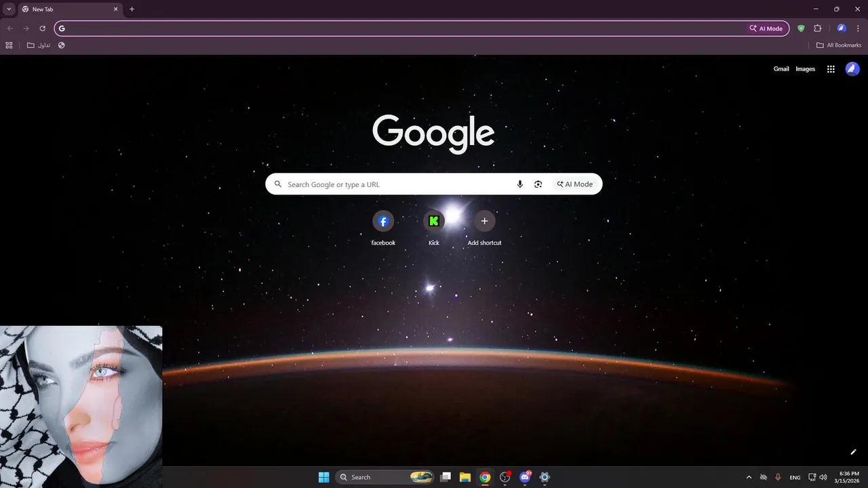Go back with the back arrow
The height and width of the screenshot is (488, 868).
pos(9,28)
